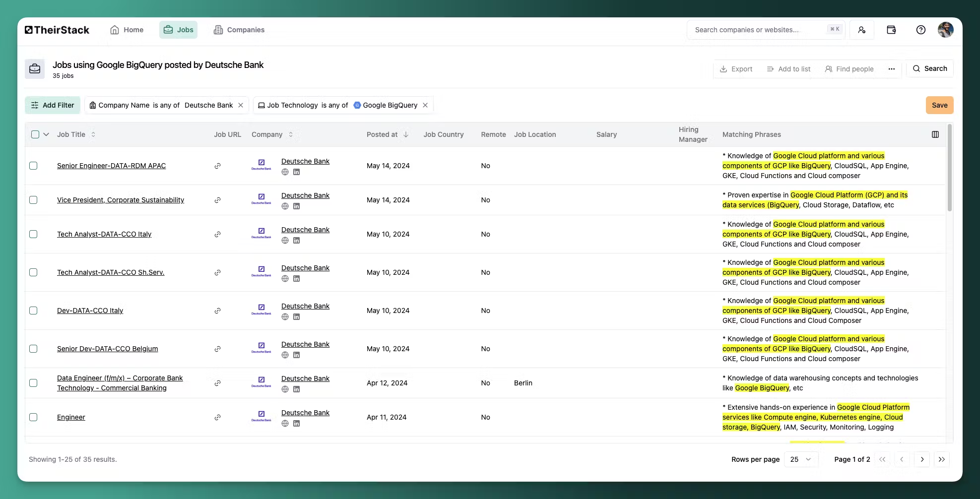Open the Export icon in the toolbar
The height and width of the screenshot is (499, 980).
click(724, 69)
